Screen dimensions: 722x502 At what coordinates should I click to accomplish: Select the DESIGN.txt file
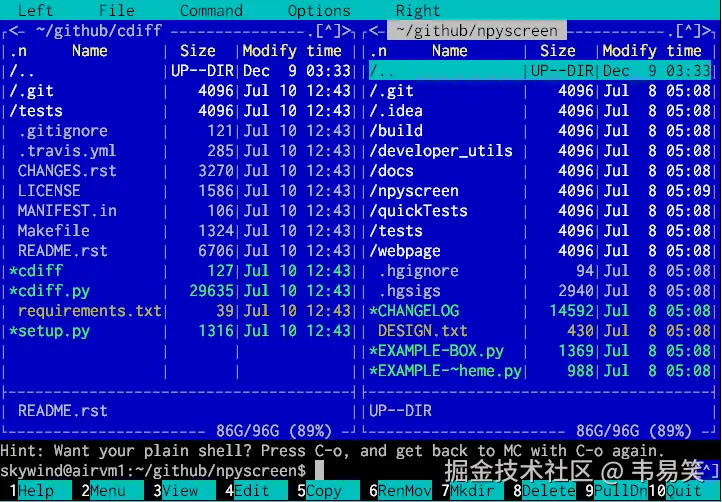tap(540, 331)
